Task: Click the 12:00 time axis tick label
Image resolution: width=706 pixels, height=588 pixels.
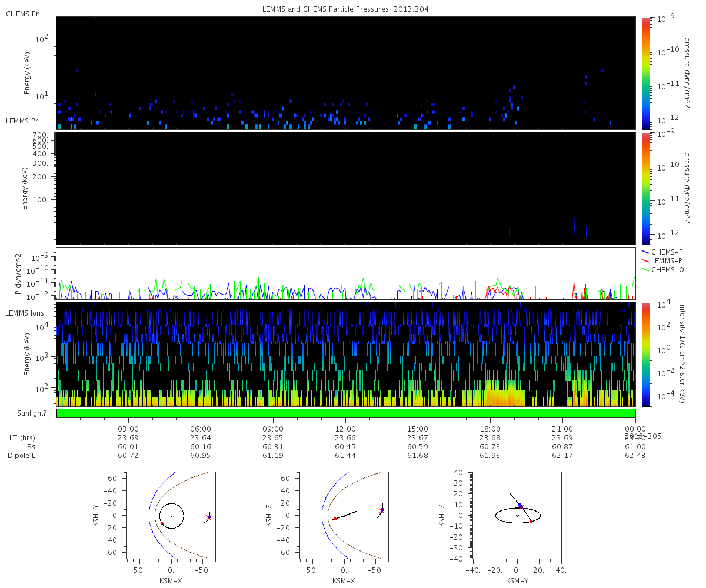Action: 345,429
